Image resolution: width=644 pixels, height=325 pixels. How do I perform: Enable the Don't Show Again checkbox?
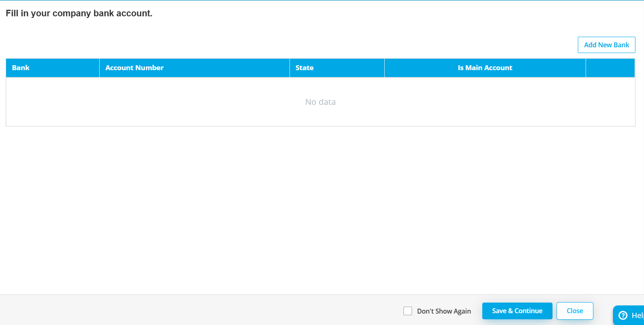408,311
